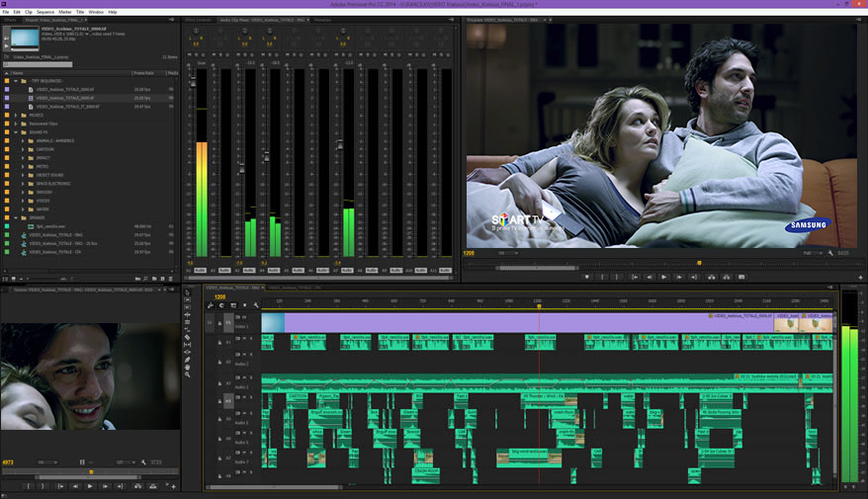This screenshot has width=868, height=499.
Task: Open the Marker menu
Action: (x=65, y=12)
